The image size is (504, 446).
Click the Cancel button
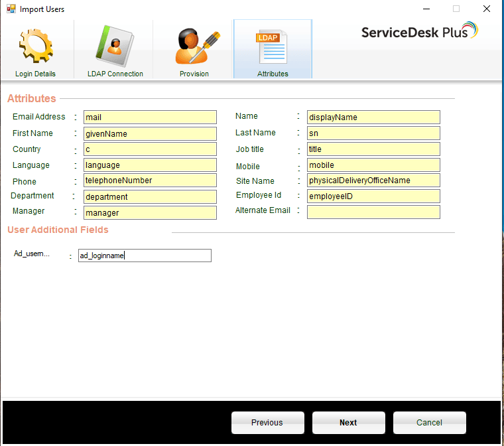tap(429, 423)
